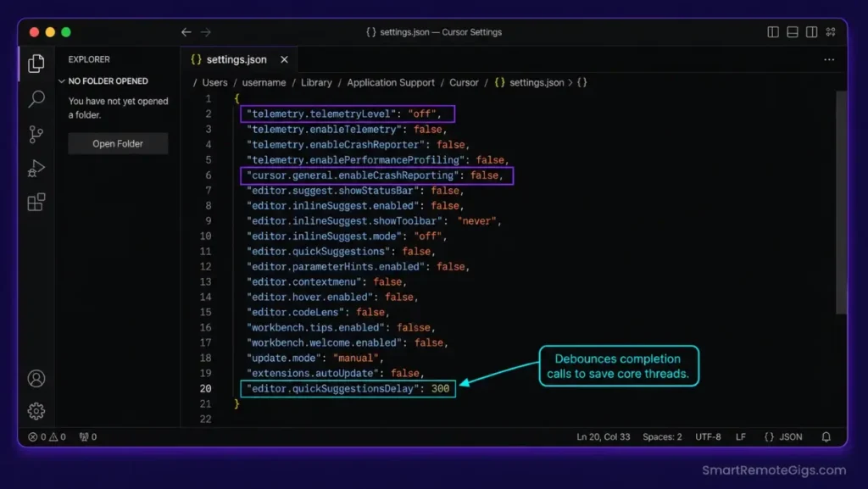Click the Users breadcrumb segment
The width and height of the screenshot is (868, 489).
point(214,82)
